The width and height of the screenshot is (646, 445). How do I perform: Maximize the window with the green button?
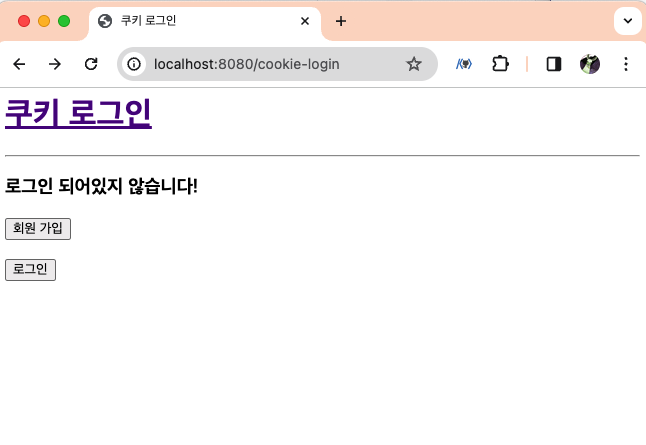tap(64, 21)
